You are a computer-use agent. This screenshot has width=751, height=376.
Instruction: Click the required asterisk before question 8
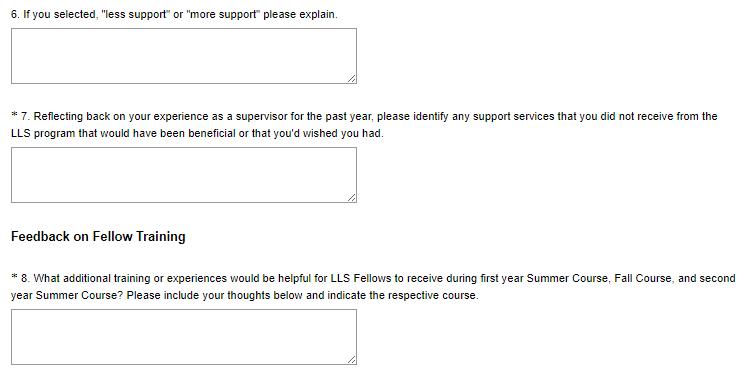pyautogui.click(x=14, y=277)
